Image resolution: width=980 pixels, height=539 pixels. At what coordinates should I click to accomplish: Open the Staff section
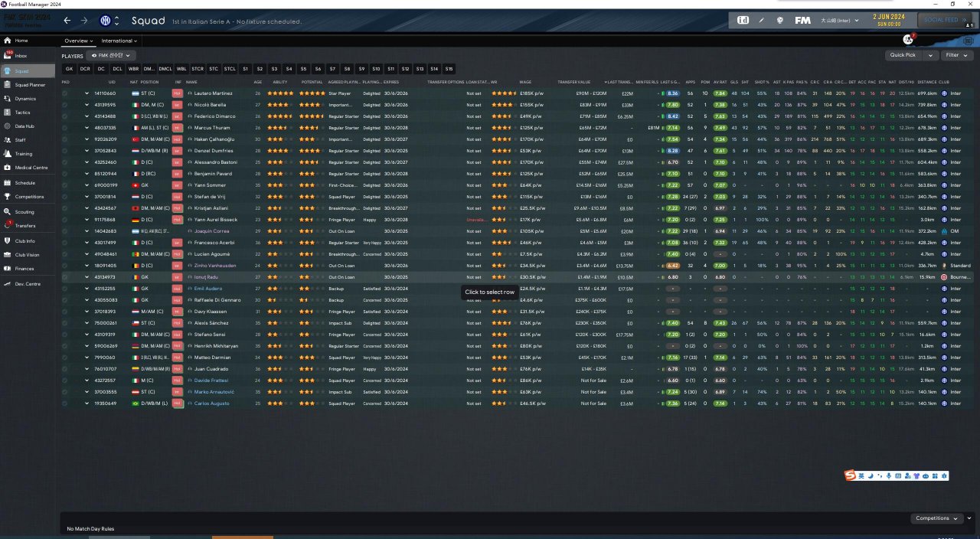coord(20,140)
